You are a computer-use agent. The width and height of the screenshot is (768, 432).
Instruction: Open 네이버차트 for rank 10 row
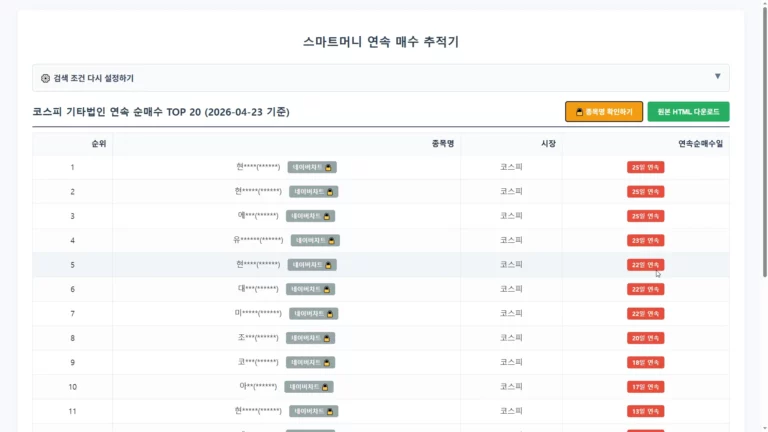click(309, 387)
